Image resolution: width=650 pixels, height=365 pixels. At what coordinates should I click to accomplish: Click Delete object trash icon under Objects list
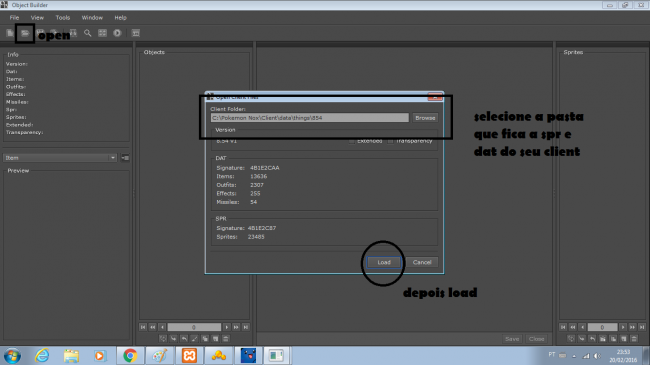point(226,339)
